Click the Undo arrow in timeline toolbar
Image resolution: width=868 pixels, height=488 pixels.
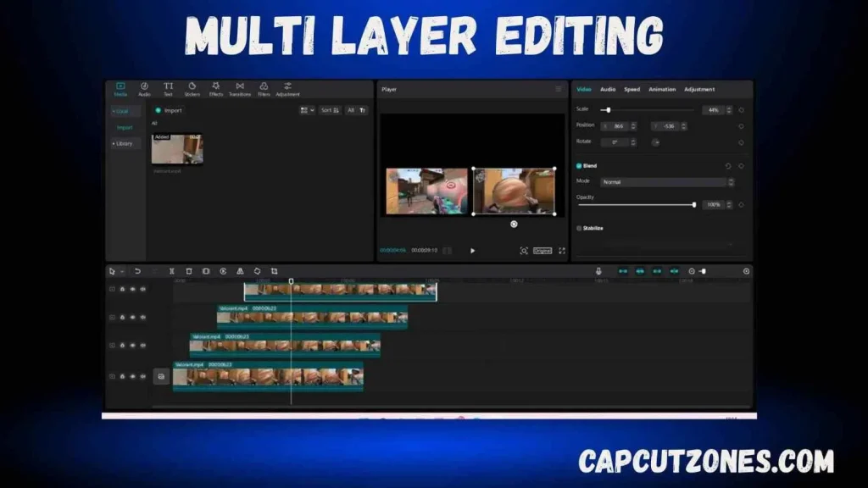(x=137, y=271)
